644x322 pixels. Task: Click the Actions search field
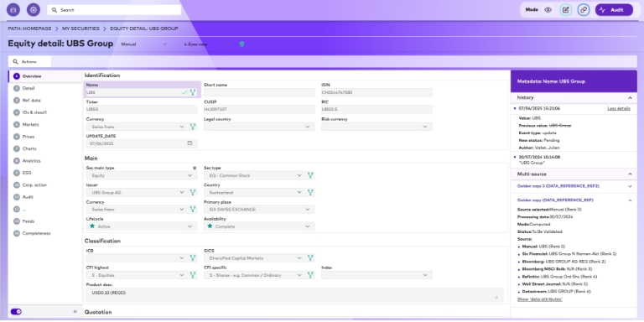click(29, 61)
